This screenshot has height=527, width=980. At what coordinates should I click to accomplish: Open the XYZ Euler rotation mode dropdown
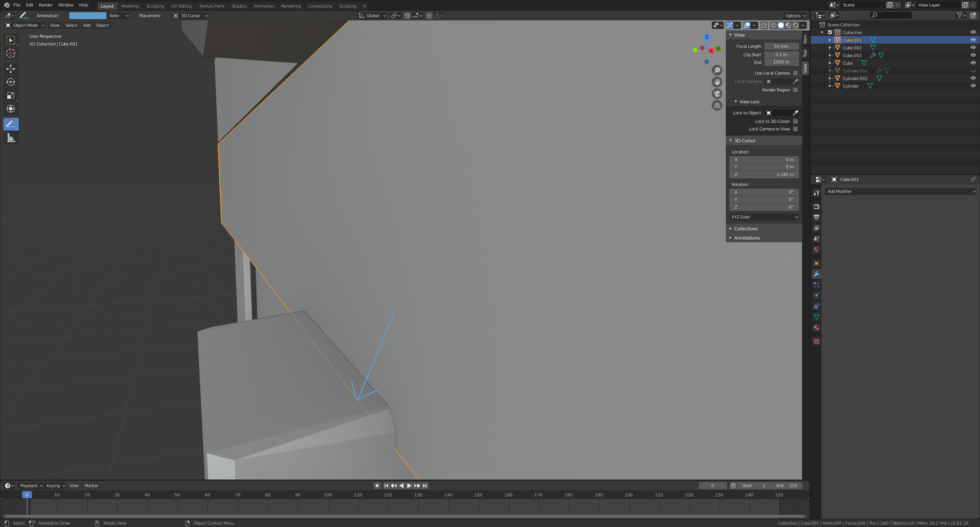point(764,217)
